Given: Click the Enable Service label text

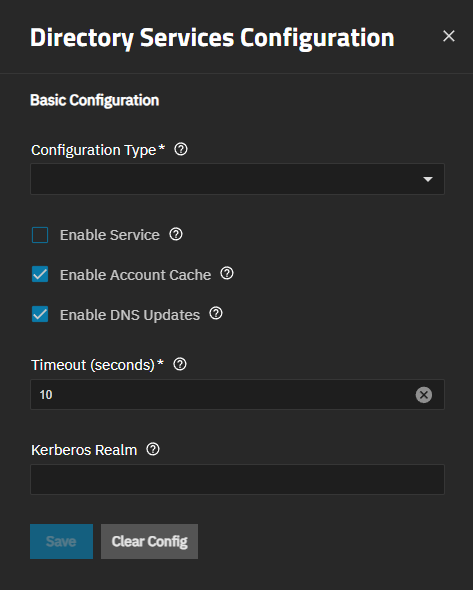Looking at the screenshot, I should pos(110,235).
